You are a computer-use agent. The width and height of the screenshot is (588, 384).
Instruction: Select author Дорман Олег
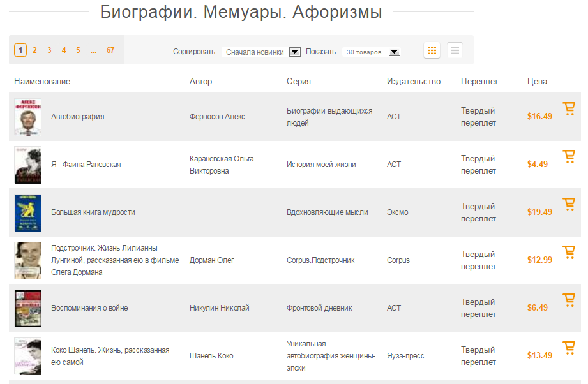pos(211,260)
